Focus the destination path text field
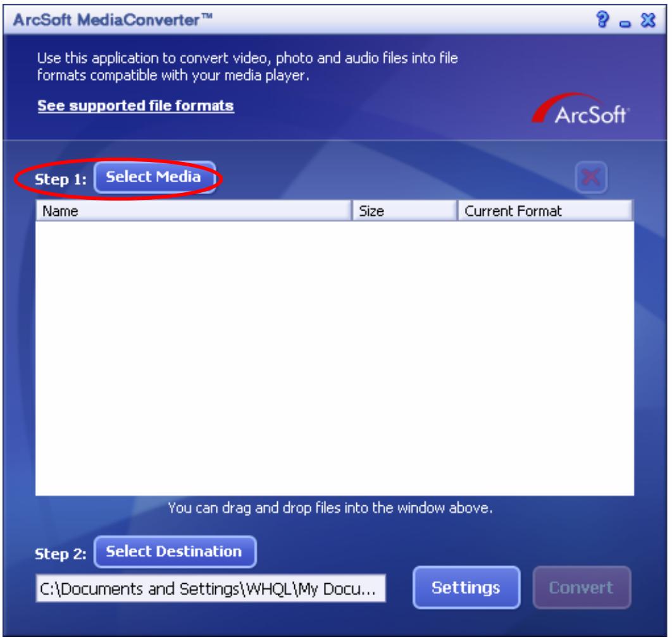672x642 pixels. [x=211, y=588]
